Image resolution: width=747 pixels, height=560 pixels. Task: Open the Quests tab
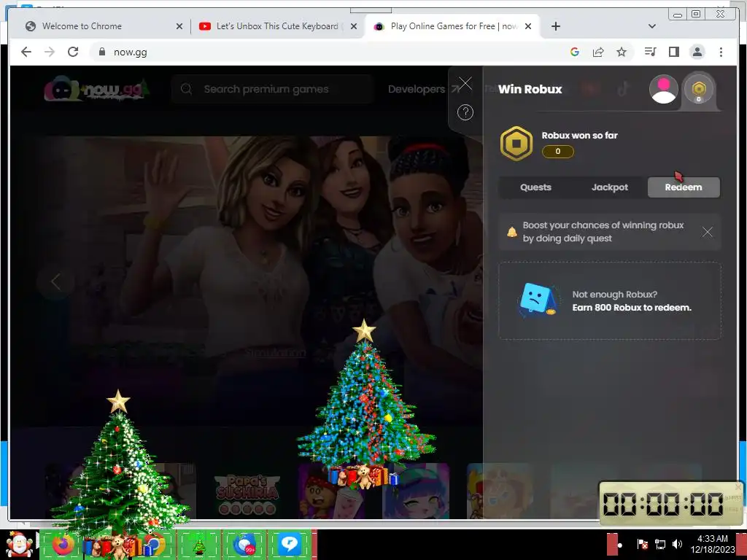(535, 187)
